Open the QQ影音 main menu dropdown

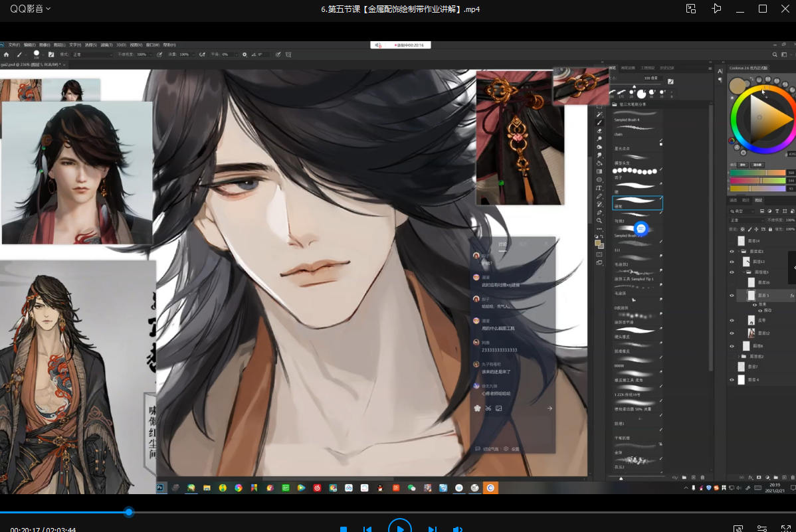pos(31,9)
